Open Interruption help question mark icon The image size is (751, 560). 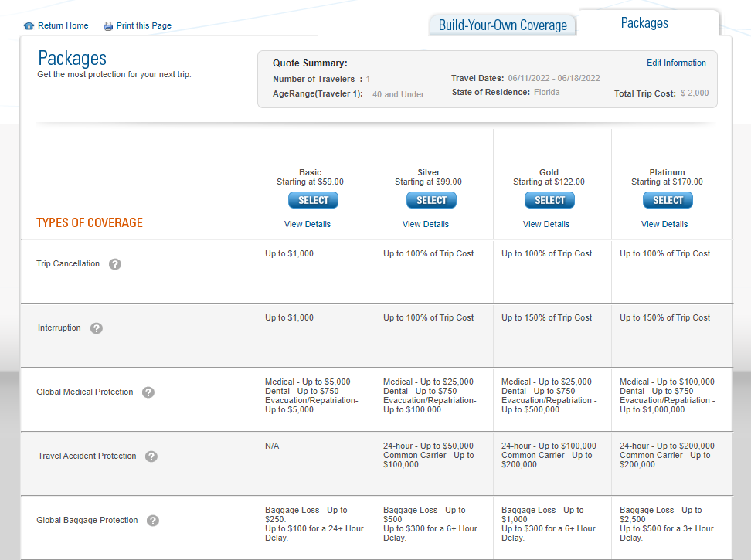click(97, 328)
